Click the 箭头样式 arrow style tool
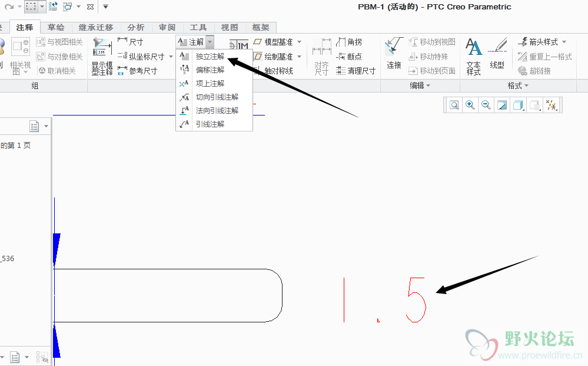Image resolution: width=588 pixels, height=366 pixels. (x=538, y=42)
